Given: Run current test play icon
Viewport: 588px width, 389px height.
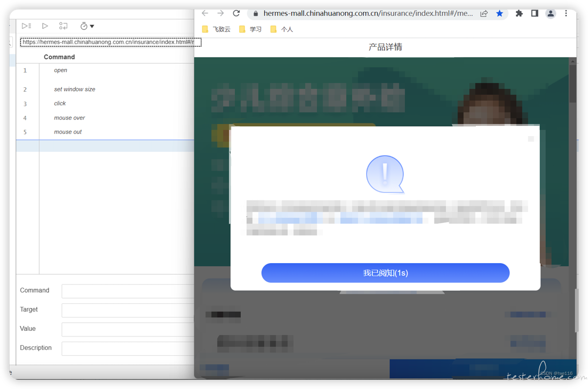Looking at the screenshot, I should [x=45, y=26].
